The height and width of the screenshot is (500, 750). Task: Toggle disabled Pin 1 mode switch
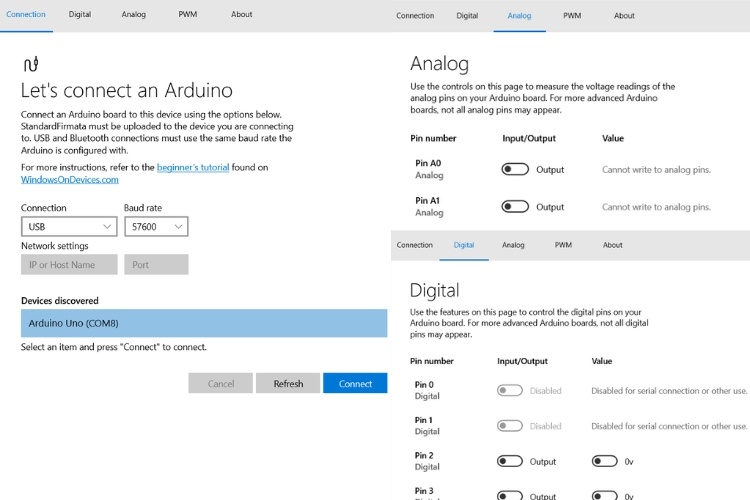510,426
